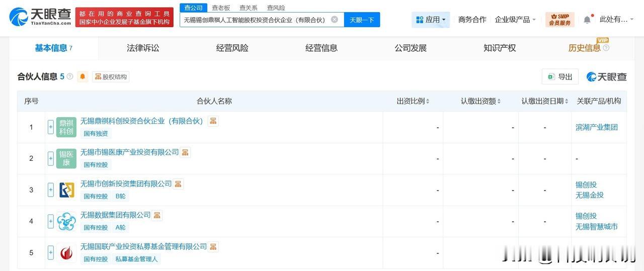Open 无锡国联产业投资私募基金管理有限公司 link

click(x=143, y=247)
